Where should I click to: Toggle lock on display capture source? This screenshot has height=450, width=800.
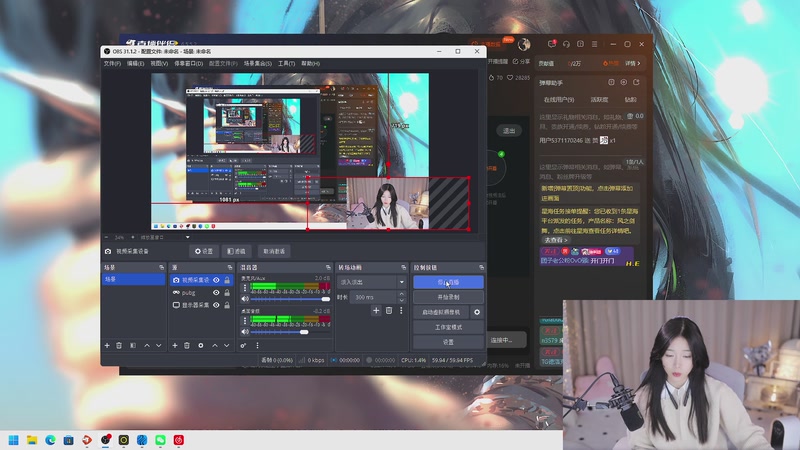(x=227, y=305)
